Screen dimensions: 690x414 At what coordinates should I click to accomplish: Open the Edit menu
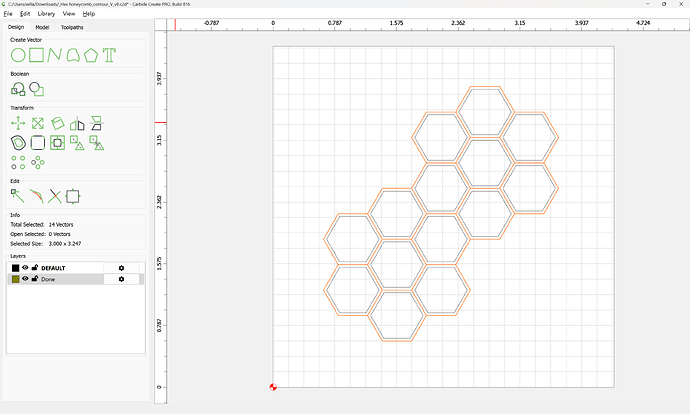(25, 14)
